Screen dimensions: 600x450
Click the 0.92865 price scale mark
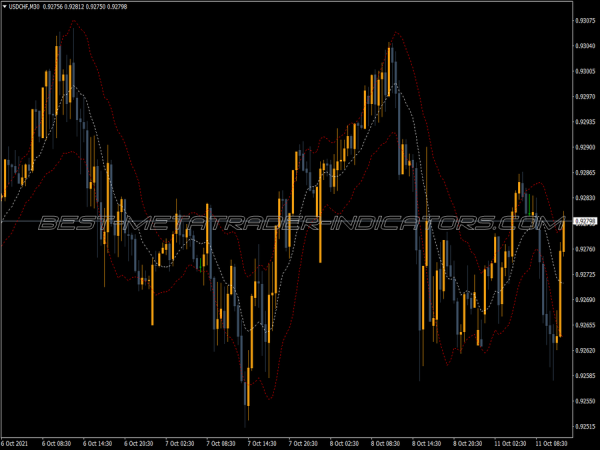[584, 173]
